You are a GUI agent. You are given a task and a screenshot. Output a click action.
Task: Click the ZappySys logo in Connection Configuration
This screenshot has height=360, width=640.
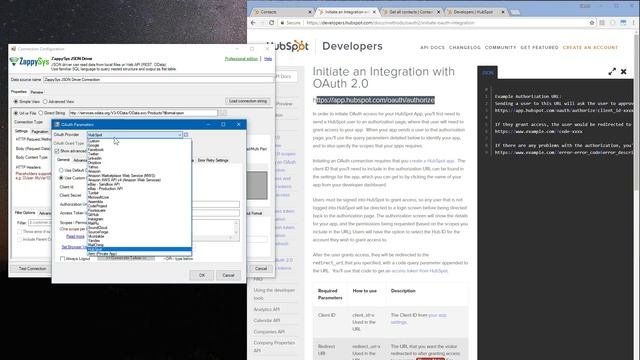point(29,62)
